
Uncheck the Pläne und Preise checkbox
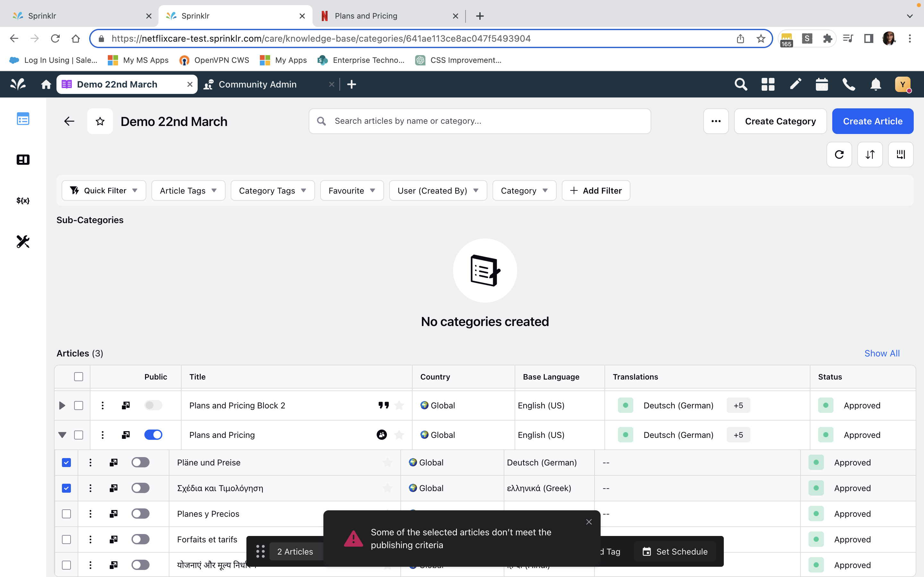[66, 463]
